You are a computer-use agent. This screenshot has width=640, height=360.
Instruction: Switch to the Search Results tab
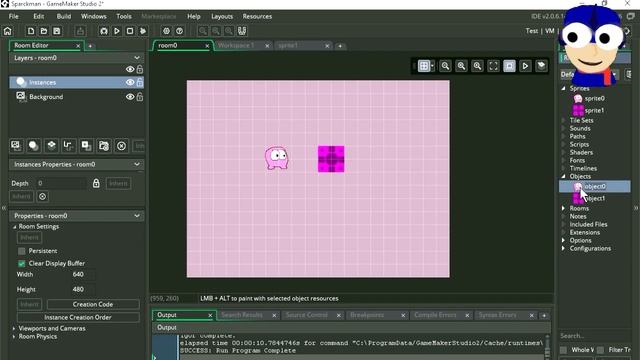click(x=242, y=315)
